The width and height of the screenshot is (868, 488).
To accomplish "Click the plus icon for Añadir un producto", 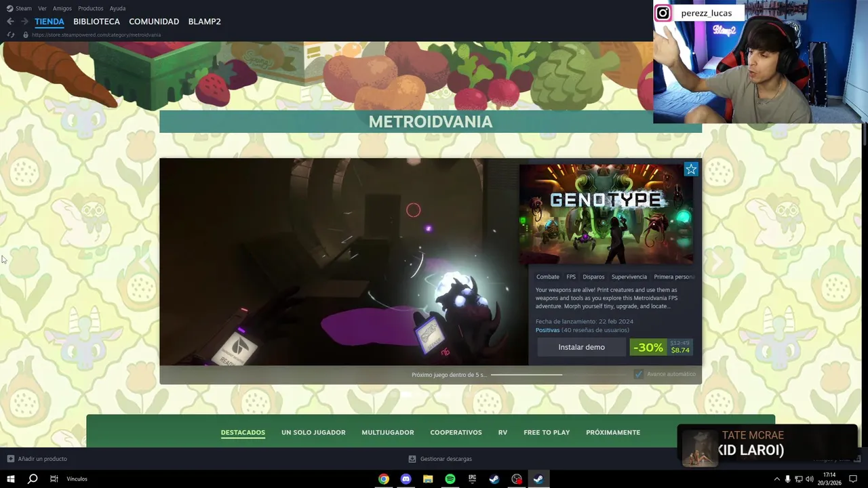I will [x=10, y=459].
